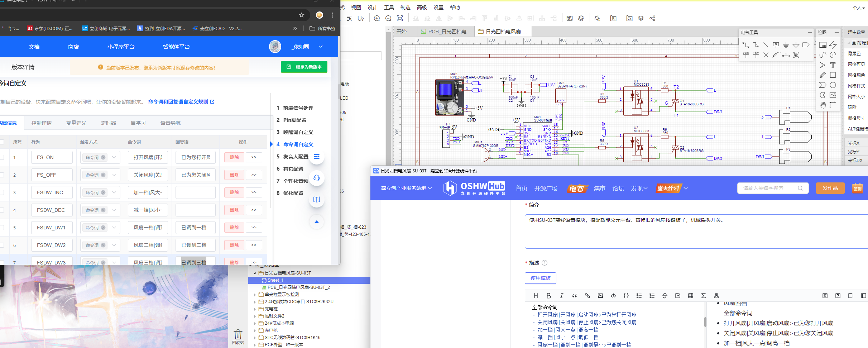Place a VCC power symbol
The image size is (868, 348).
coord(745,55)
